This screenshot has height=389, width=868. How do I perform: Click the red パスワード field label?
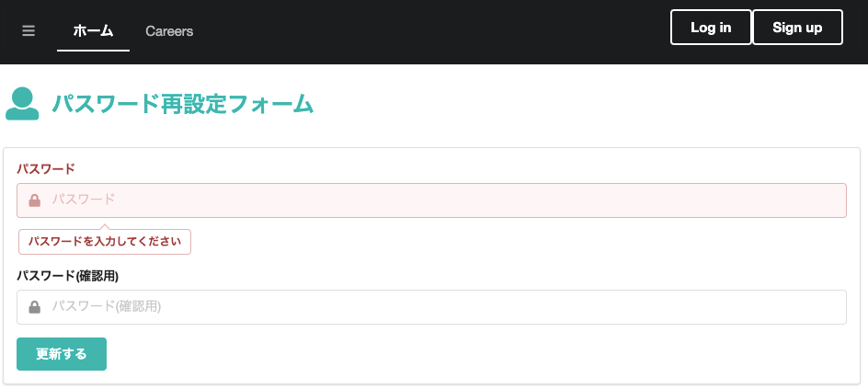(46, 169)
